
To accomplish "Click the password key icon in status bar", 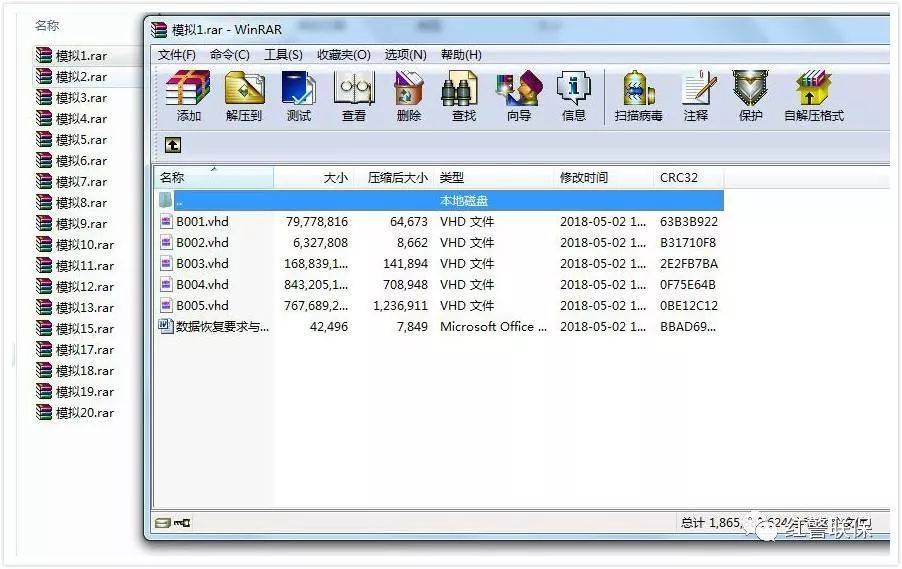I will pyautogui.click(x=182, y=522).
